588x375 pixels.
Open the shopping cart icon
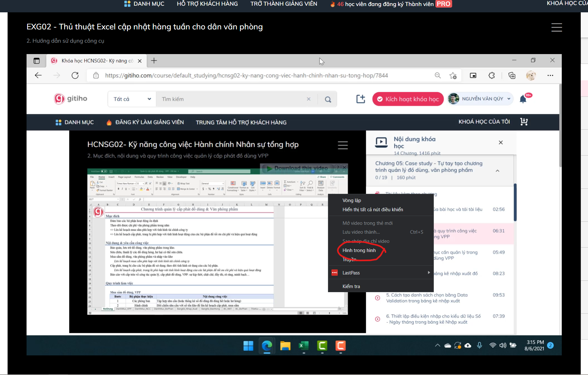524,122
